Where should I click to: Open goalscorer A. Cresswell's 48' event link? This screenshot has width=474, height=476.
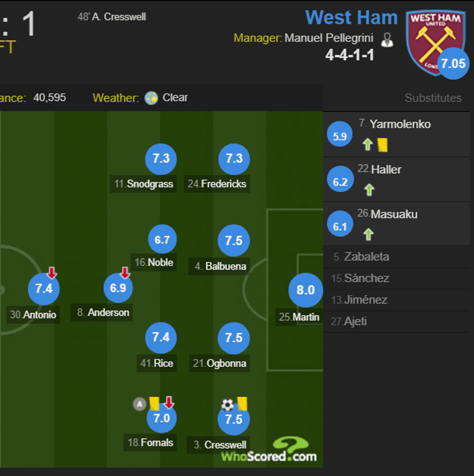click(112, 17)
